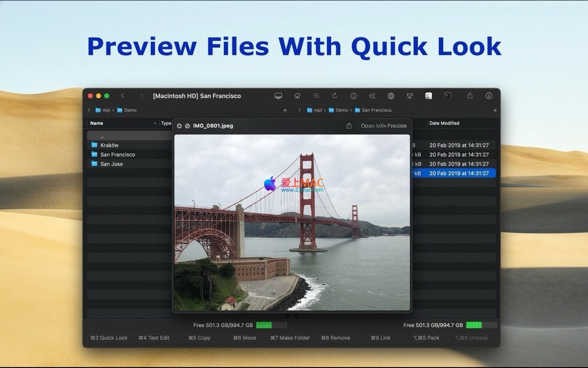Click the download arrow circle icon
Screen dimensions: 588x368
pos(489,96)
